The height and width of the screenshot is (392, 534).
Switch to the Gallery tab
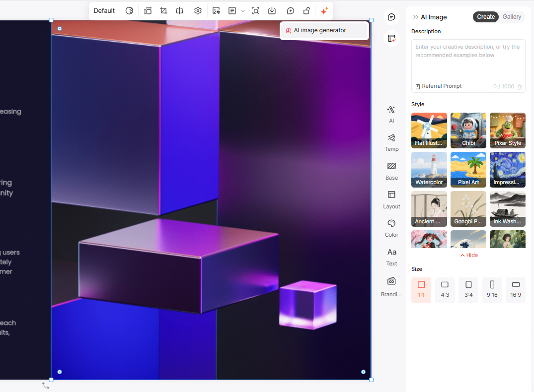[512, 16]
